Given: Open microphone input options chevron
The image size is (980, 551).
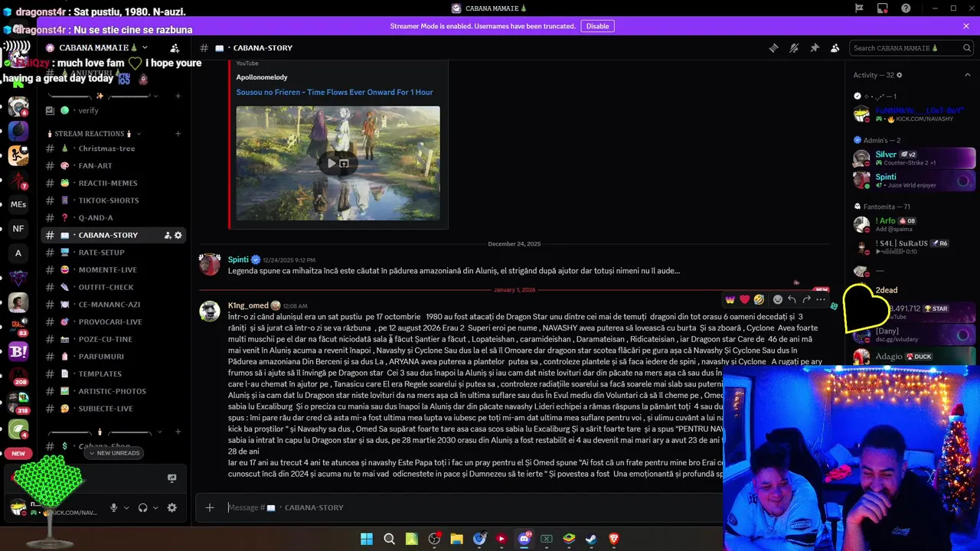Looking at the screenshot, I should (x=126, y=507).
